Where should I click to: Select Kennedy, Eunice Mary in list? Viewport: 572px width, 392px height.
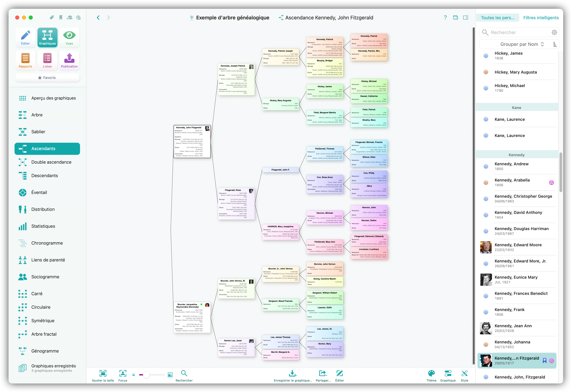click(517, 280)
